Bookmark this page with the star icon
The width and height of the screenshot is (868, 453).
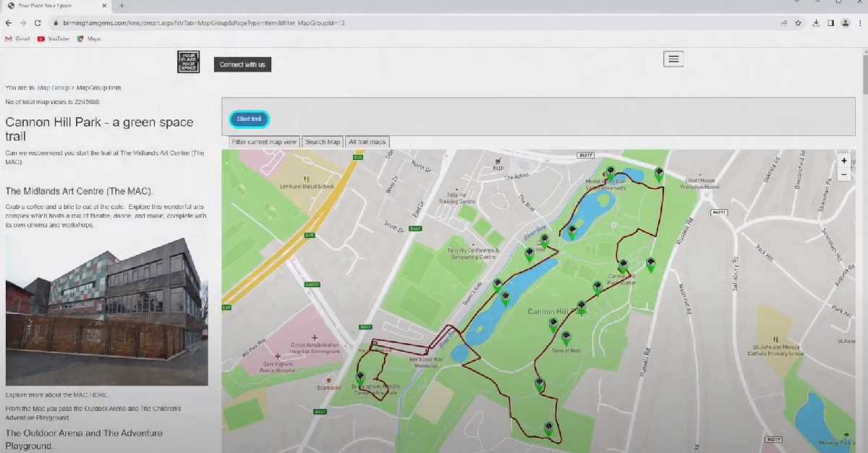pyautogui.click(x=798, y=23)
